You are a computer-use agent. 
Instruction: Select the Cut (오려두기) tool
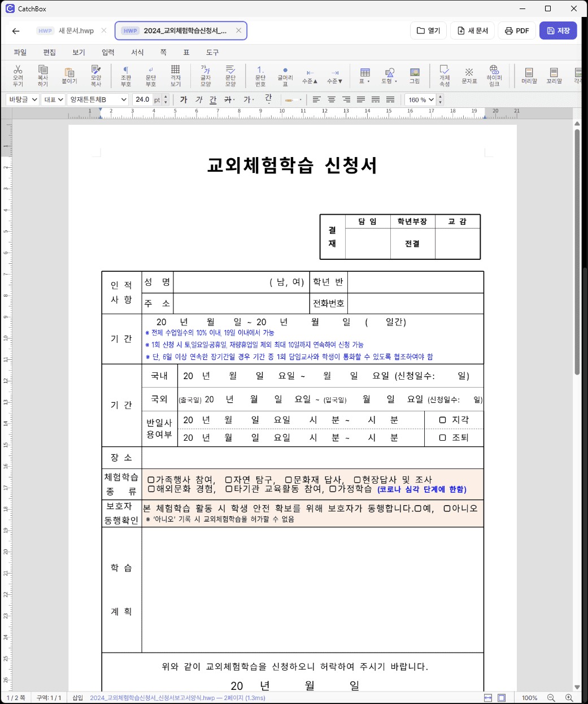tap(18, 76)
